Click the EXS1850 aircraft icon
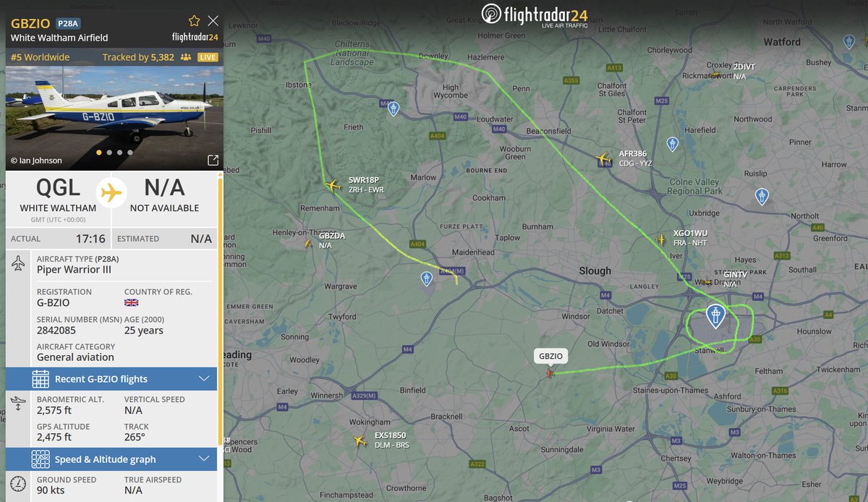The width and height of the screenshot is (868, 502). tap(360, 441)
